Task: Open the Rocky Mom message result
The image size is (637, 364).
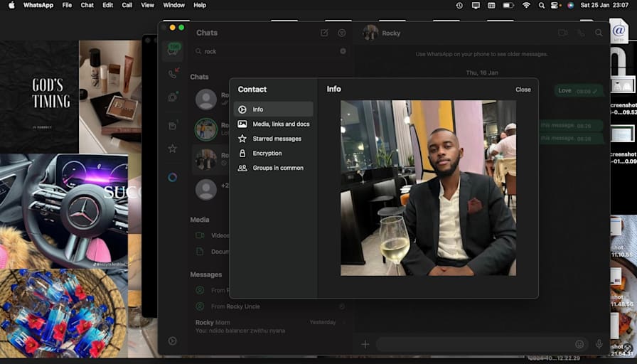Action: (x=270, y=326)
